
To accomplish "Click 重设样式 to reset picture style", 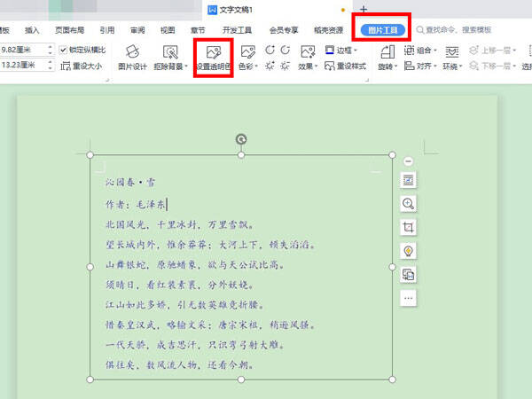I will [x=346, y=66].
